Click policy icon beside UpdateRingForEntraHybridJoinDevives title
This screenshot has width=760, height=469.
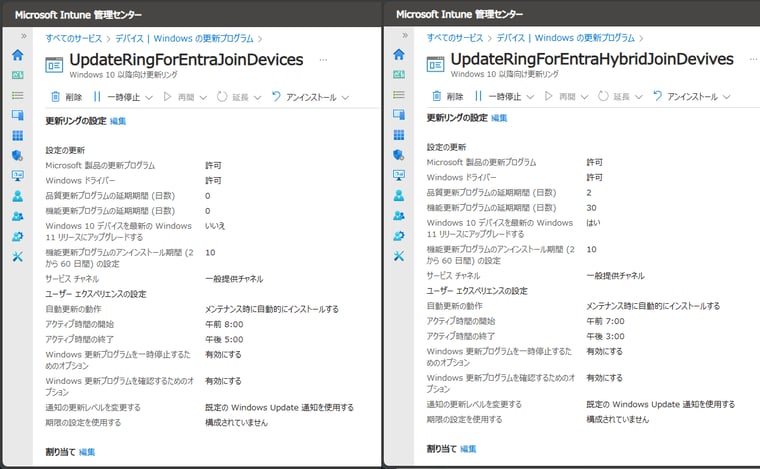435,64
